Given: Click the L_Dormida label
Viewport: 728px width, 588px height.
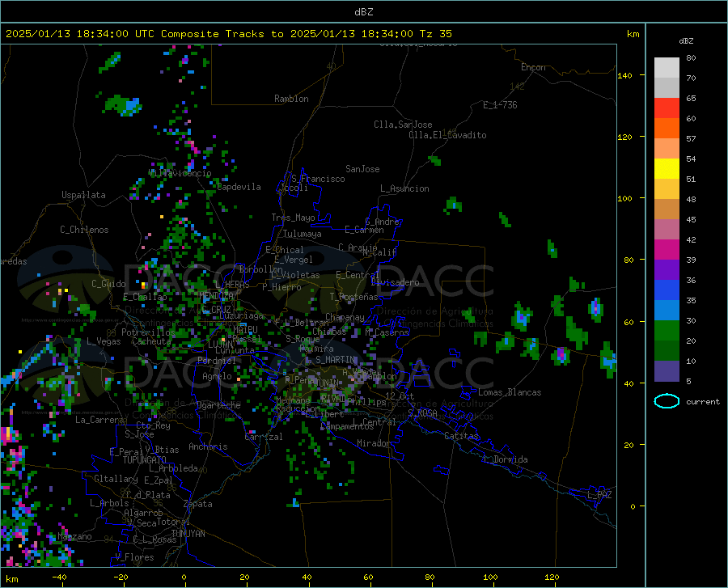Looking at the screenshot, I should pyautogui.click(x=505, y=459).
